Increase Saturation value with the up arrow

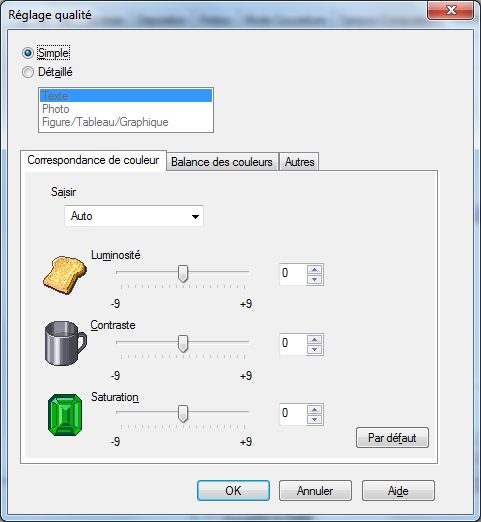coord(314,409)
